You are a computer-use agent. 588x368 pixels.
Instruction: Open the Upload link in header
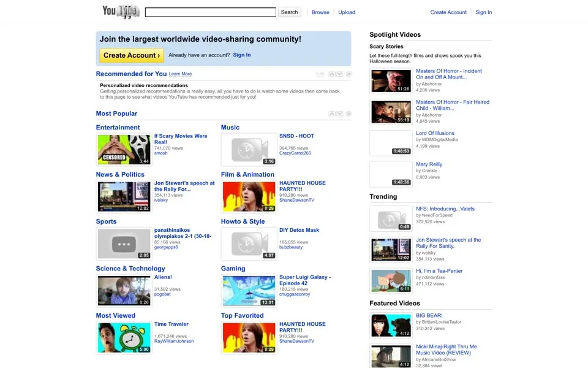347,12
